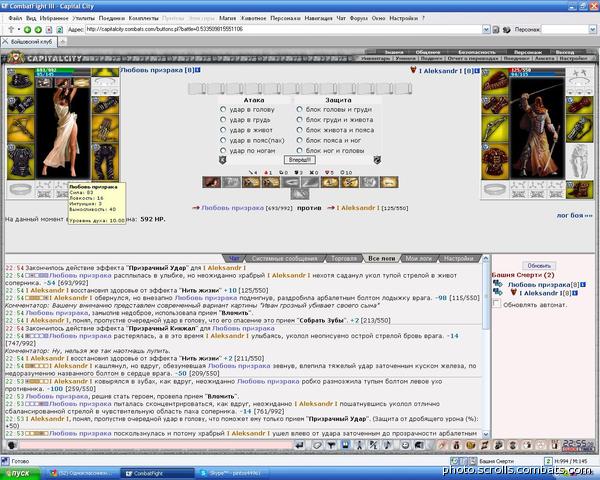Click the CombatFight taskbar button
This screenshot has width=600, height=480.
157,473
